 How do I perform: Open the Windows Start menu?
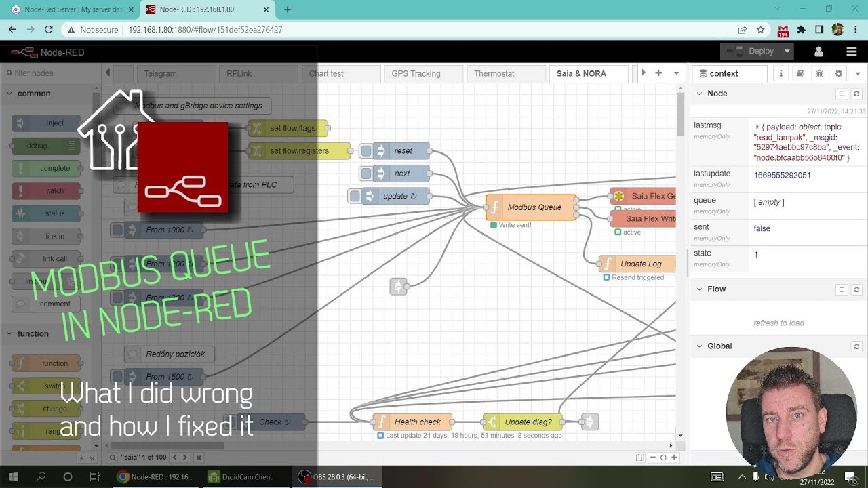click(x=14, y=476)
